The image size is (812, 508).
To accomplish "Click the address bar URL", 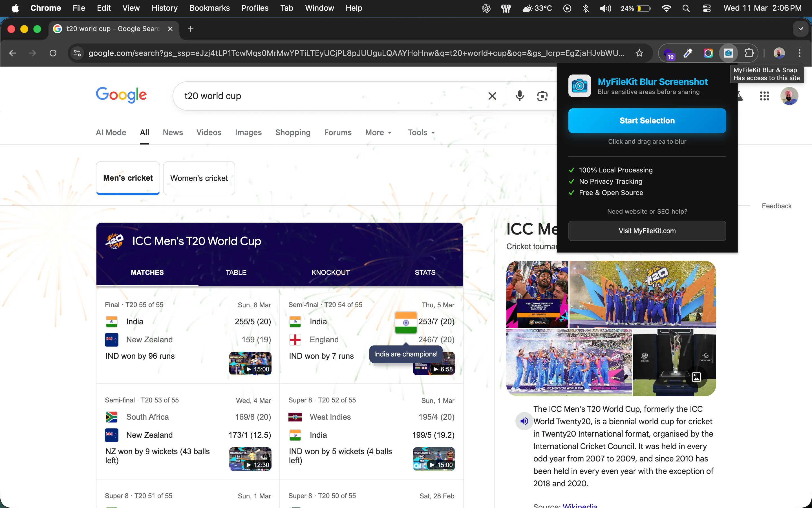I will (x=356, y=53).
